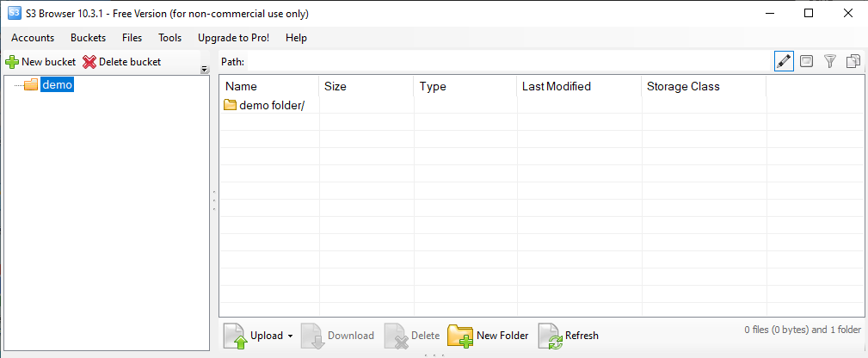Sort file list by Name column
The width and height of the screenshot is (868, 358).
coord(241,86)
